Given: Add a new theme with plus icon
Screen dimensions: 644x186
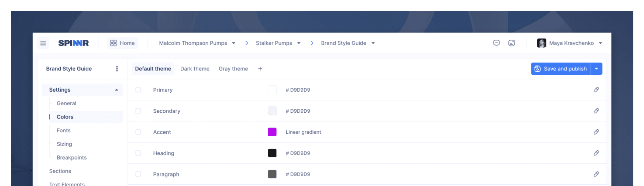Looking at the screenshot, I should pos(260,69).
